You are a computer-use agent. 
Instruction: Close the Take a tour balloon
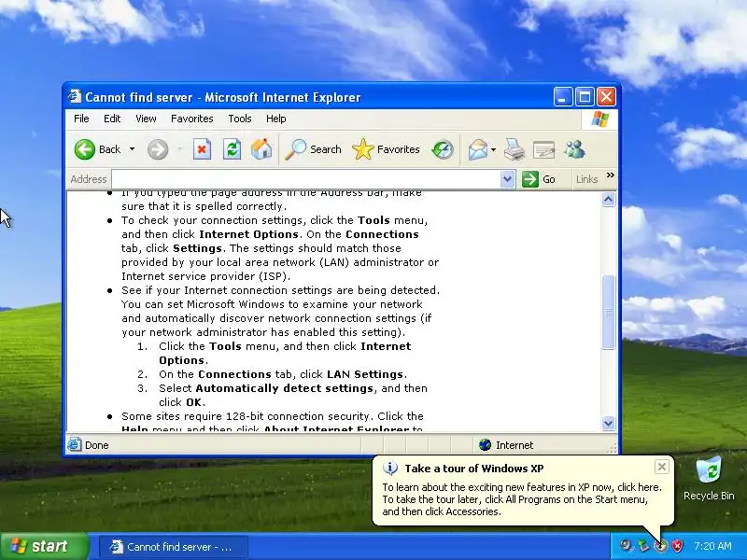coord(662,468)
